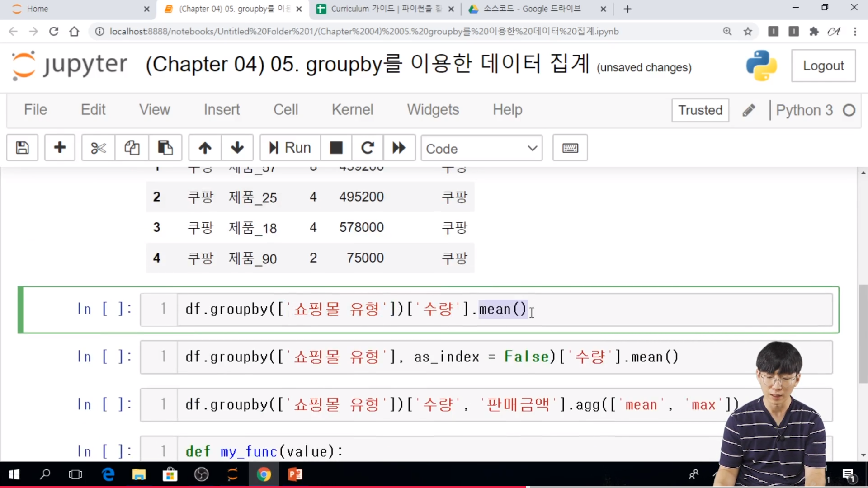
Task: Cut selected cell with scissors icon
Action: [98, 148]
